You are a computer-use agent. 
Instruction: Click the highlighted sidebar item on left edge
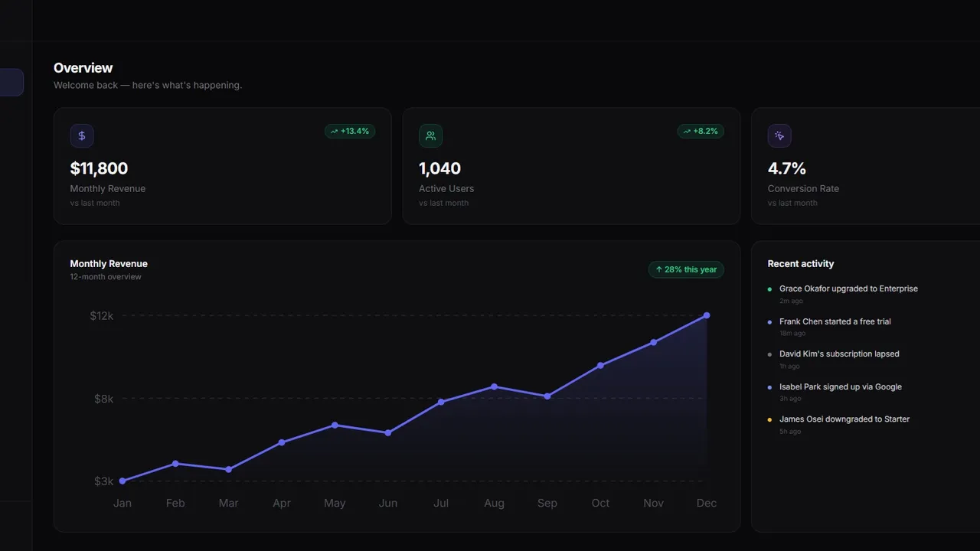coord(11,83)
